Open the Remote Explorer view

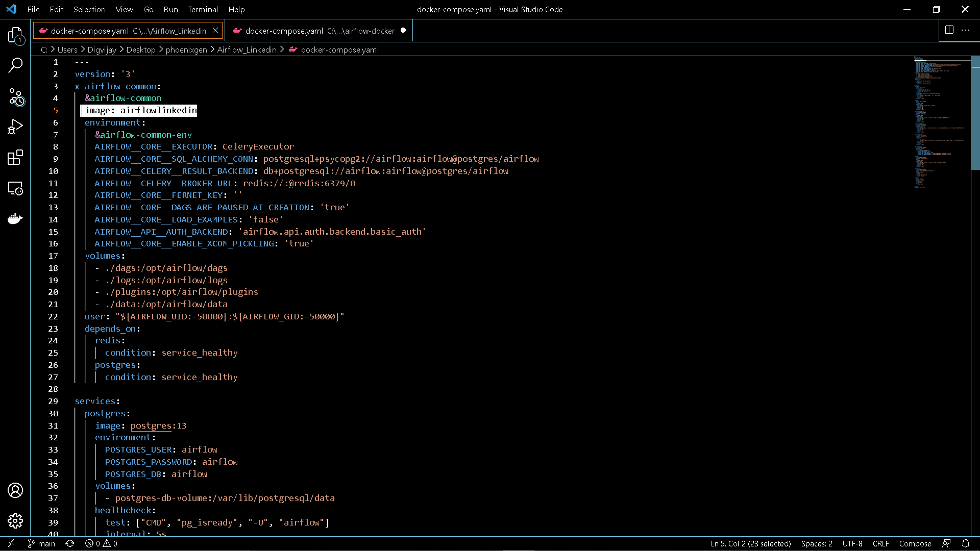tap(15, 188)
